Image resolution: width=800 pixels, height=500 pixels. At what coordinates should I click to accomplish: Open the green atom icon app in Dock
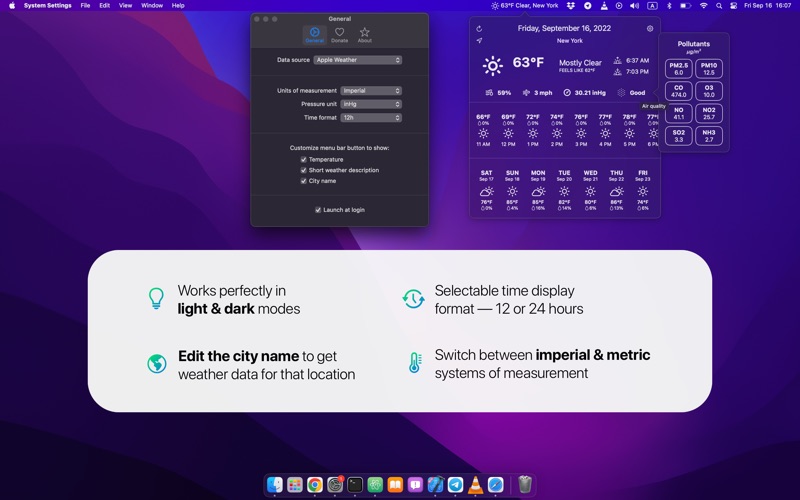pyautogui.click(x=375, y=484)
